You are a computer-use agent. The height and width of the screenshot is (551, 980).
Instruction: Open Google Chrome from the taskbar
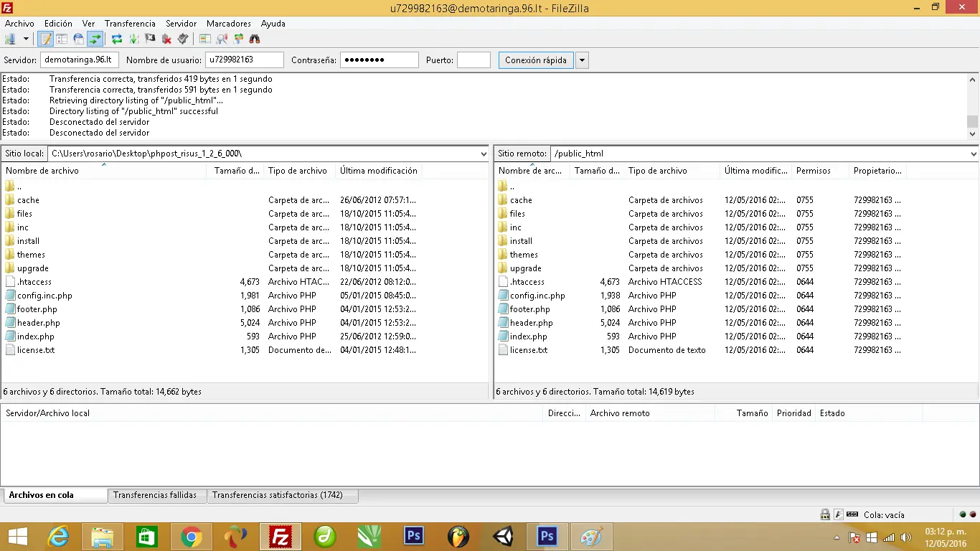click(191, 537)
